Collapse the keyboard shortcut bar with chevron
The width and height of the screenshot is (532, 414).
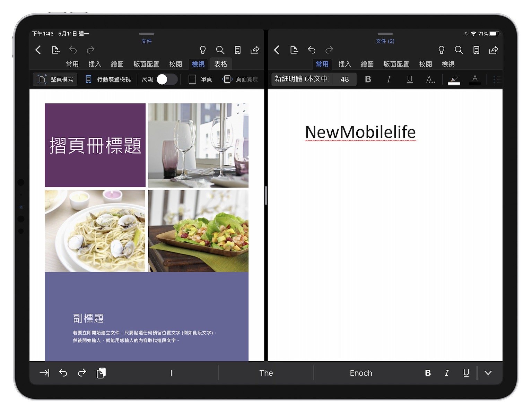(488, 373)
